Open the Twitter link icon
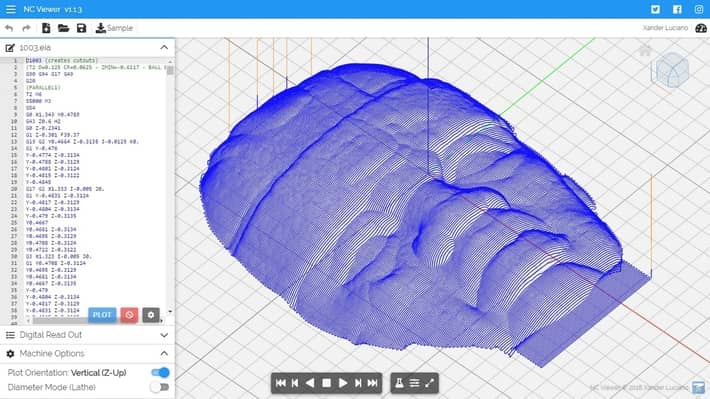 [x=655, y=9]
